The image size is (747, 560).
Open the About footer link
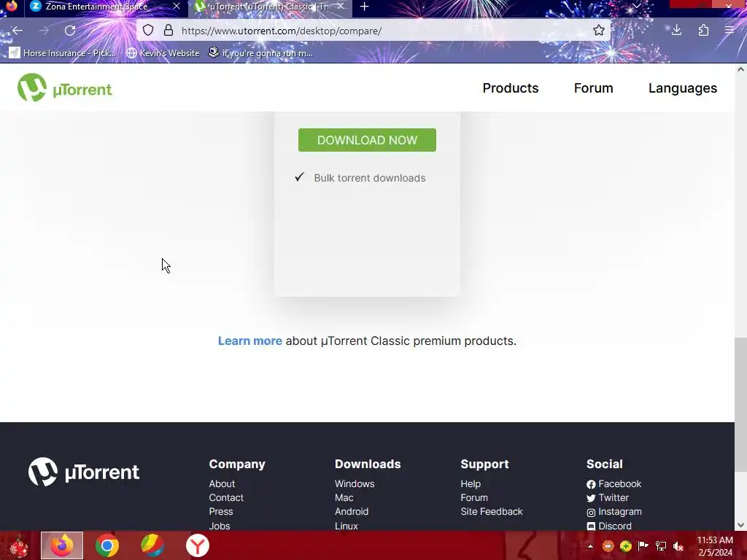[222, 484]
